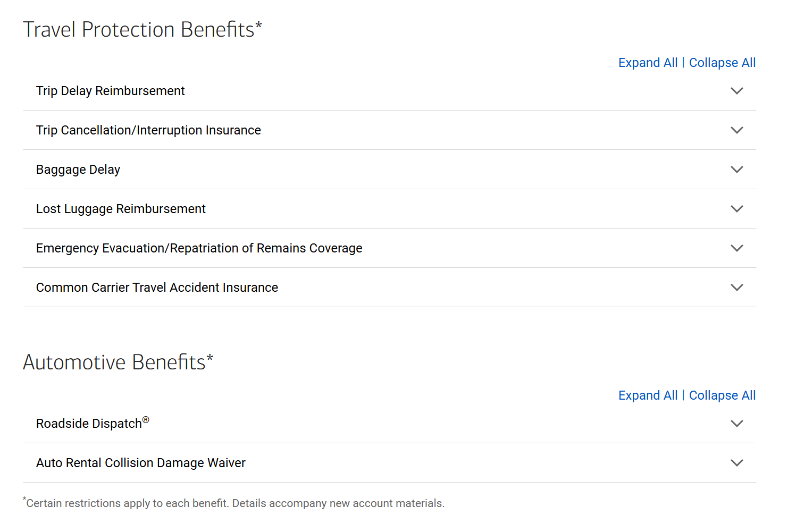This screenshot has height=532, width=796.
Task: Click Expand All under Travel Protection Benefits
Action: (648, 63)
